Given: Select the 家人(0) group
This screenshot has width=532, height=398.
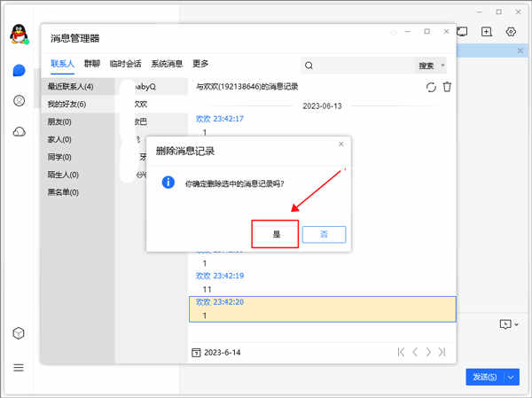Looking at the screenshot, I should tap(78, 139).
